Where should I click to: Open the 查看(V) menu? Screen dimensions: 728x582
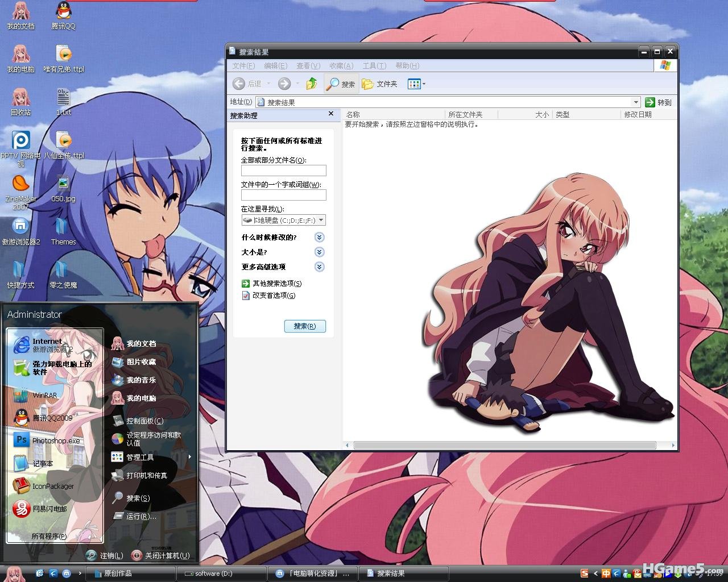(308, 66)
